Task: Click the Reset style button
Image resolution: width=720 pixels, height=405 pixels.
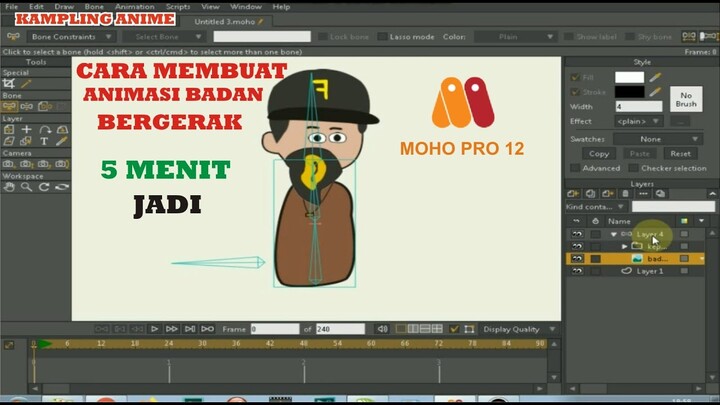Action: tap(680, 153)
